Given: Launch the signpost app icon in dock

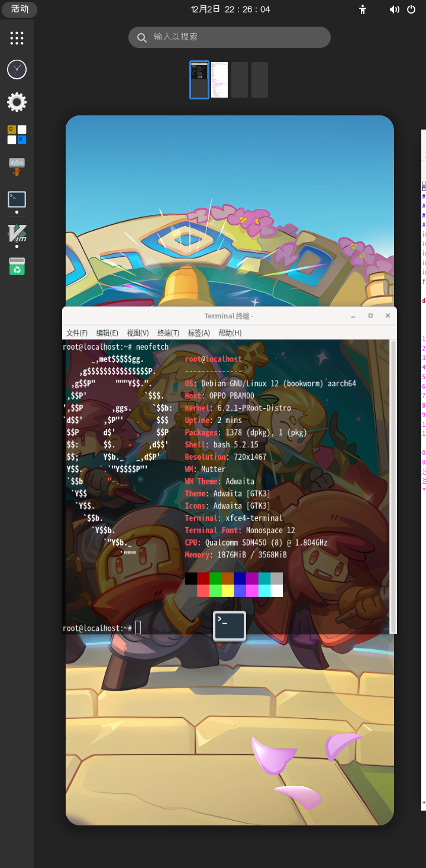Looking at the screenshot, I should pyautogui.click(x=17, y=166).
